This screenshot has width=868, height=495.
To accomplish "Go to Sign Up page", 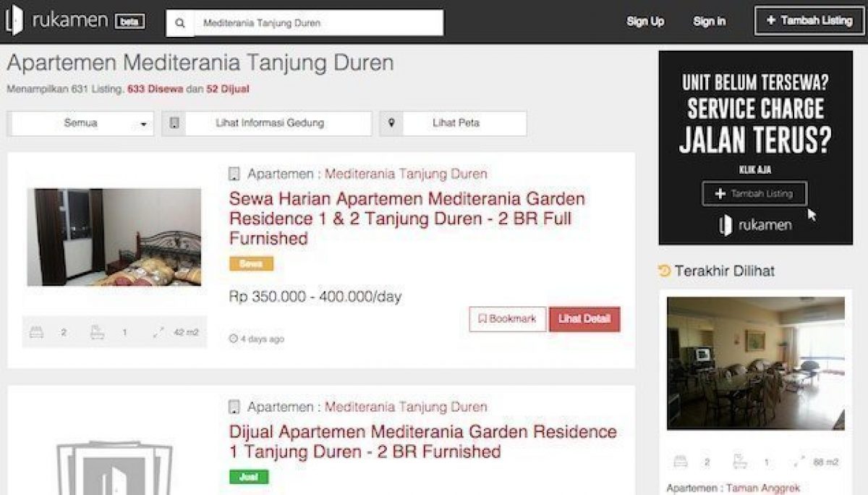I will (645, 22).
